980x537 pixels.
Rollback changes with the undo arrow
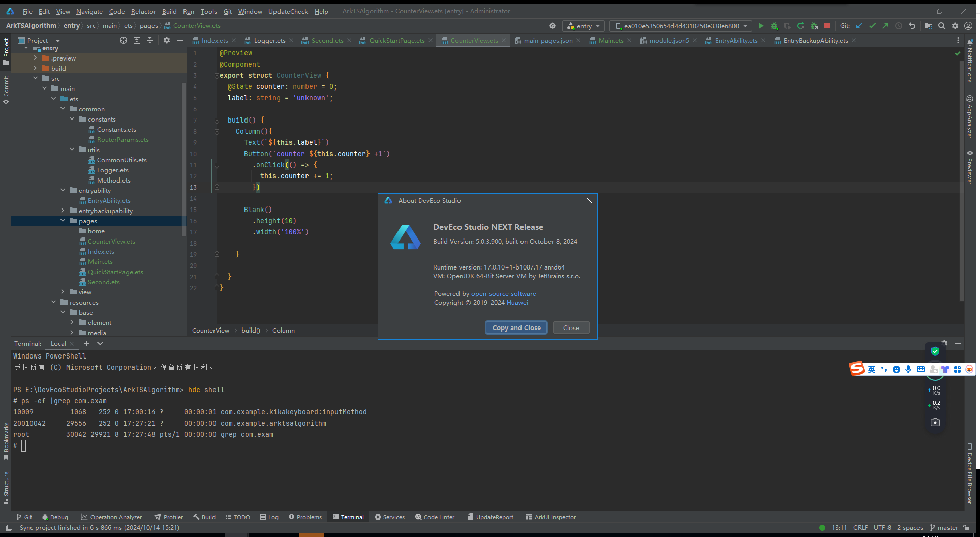click(912, 26)
